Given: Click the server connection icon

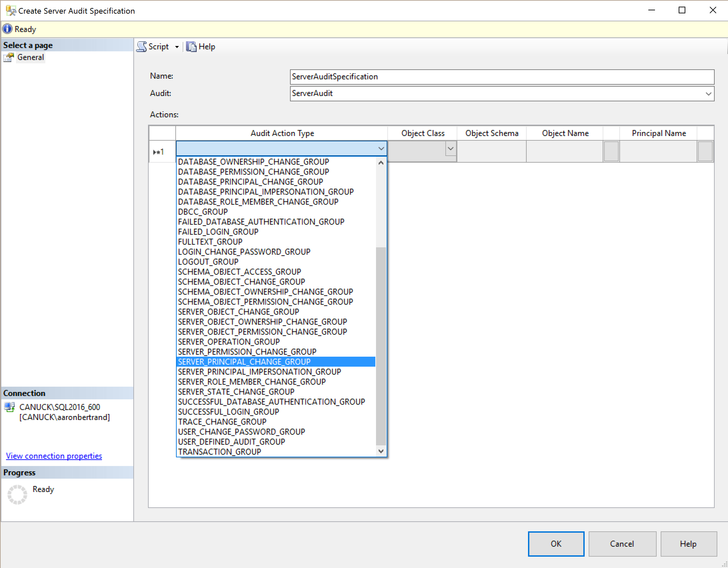Looking at the screenshot, I should click(x=10, y=407).
